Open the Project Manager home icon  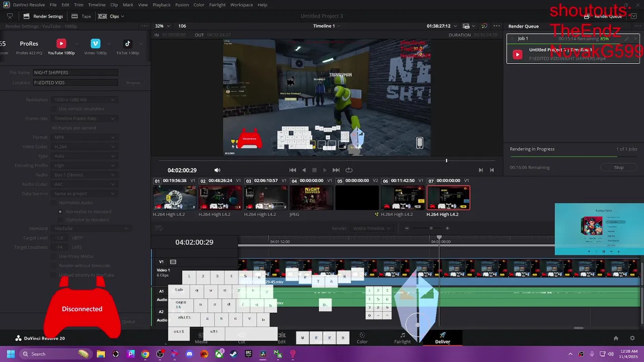616,338
